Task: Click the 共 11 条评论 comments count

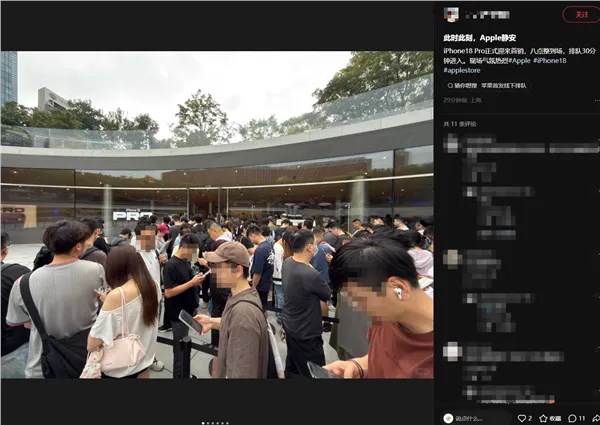Action: coord(460,124)
